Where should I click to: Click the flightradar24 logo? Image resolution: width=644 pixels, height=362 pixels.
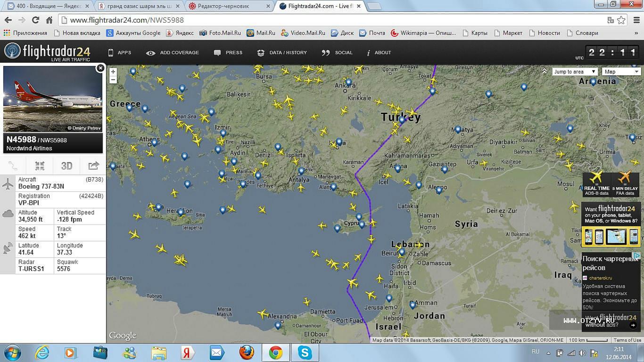click(47, 52)
